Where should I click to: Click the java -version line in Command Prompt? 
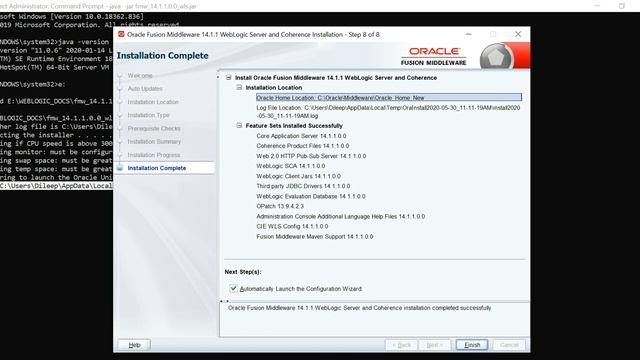(x=56, y=42)
